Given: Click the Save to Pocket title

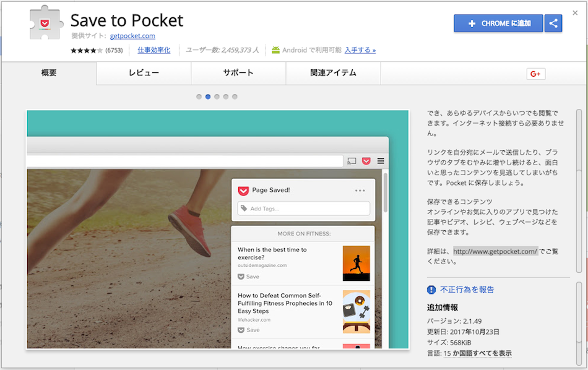Looking at the screenshot, I should 127,20.
